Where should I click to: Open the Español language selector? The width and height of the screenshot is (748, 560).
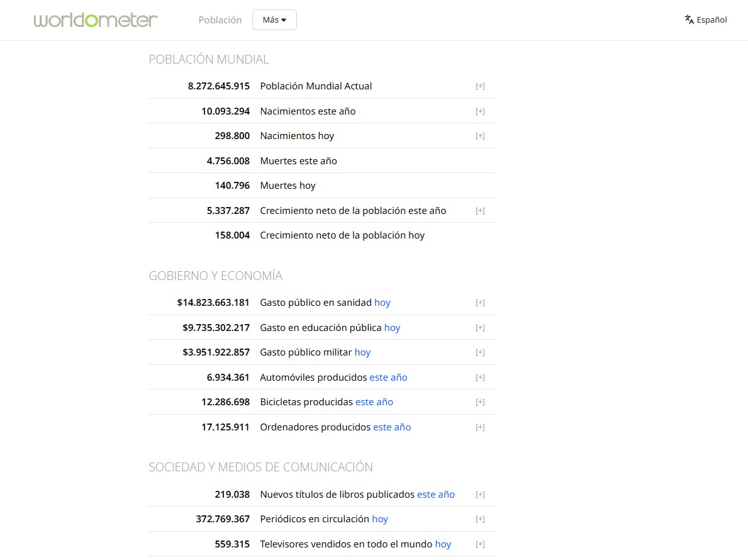tap(712, 20)
